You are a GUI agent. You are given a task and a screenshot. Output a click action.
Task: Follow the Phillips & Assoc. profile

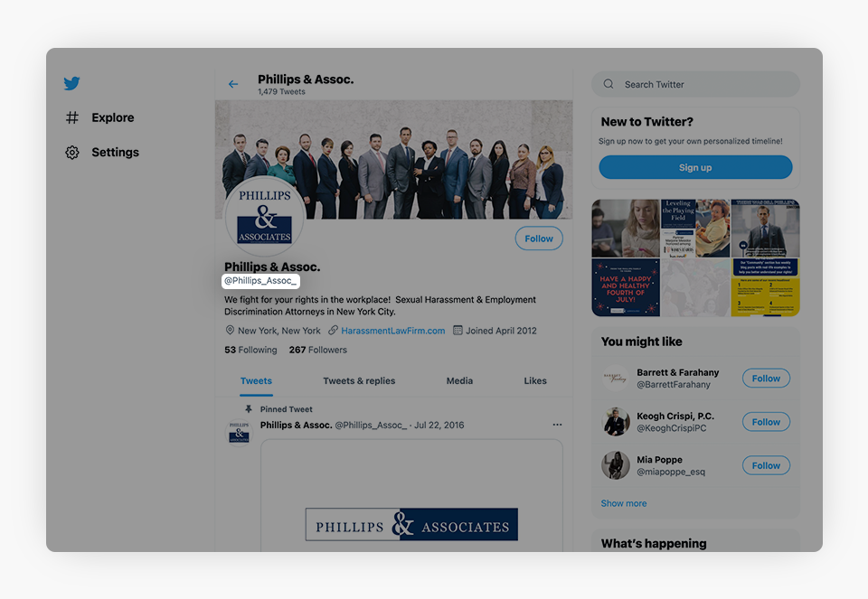point(539,239)
